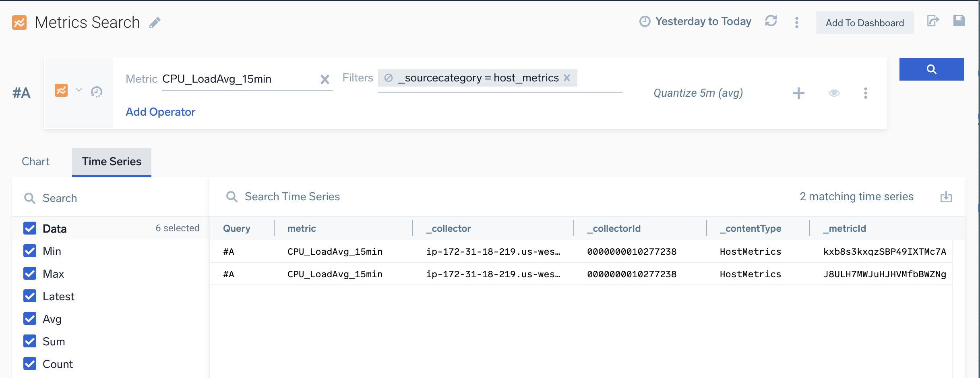Click the Add To Dashboard button
The image size is (980, 378).
(864, 23)
